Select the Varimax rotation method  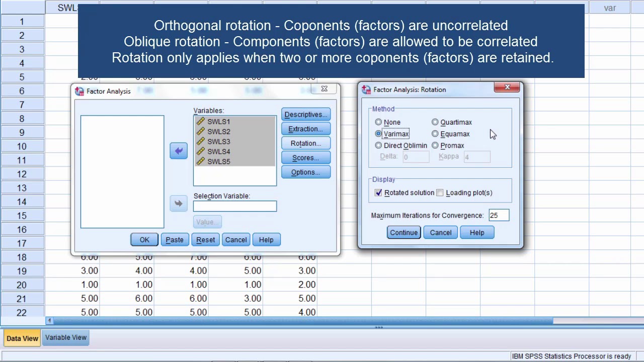click(x=378, y=134)
